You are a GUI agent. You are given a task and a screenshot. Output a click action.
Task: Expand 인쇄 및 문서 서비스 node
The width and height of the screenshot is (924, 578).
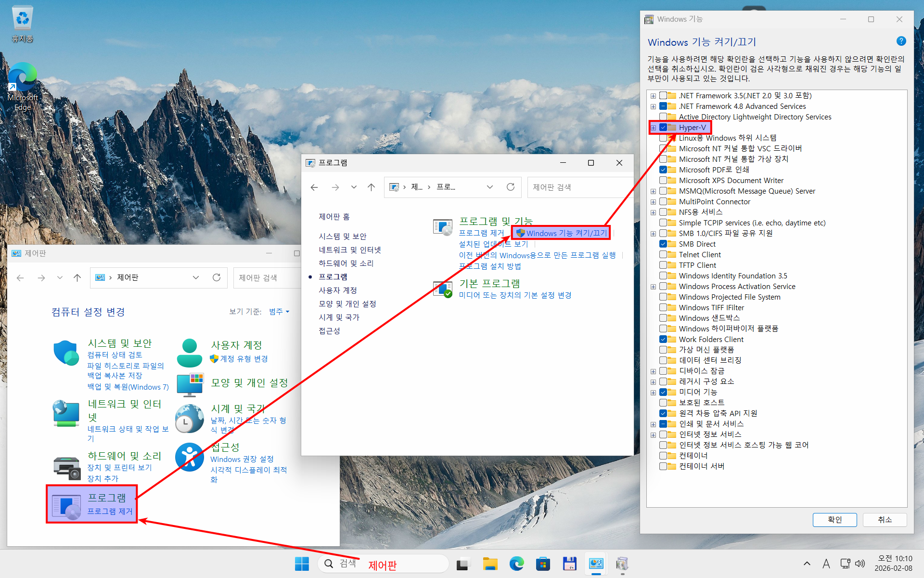pyautogui.click(x=653, y=424)
